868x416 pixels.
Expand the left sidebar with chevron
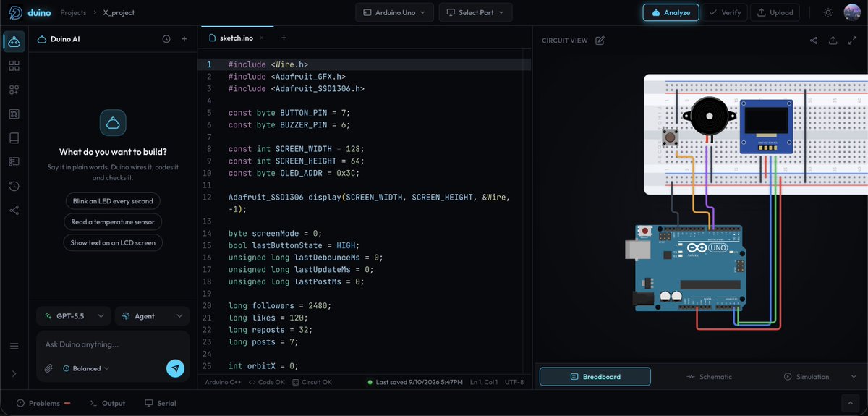14,373
